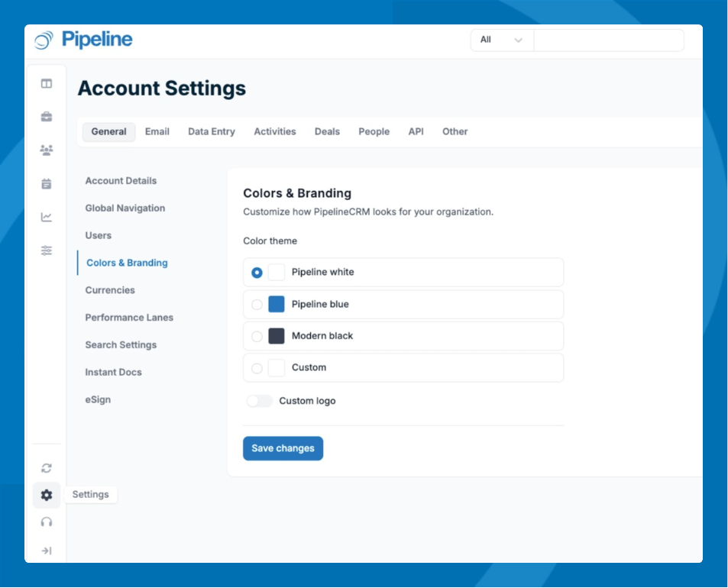Viewport: 728px width, 588px height.
Task: Select the Pipeline blue radio button
Action: (257, 305)
